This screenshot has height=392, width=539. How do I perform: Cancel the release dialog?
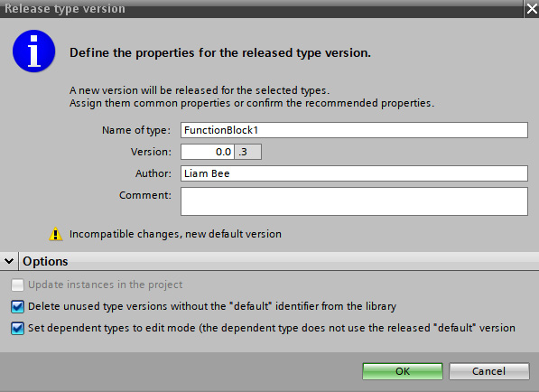[x=488, y=371]
